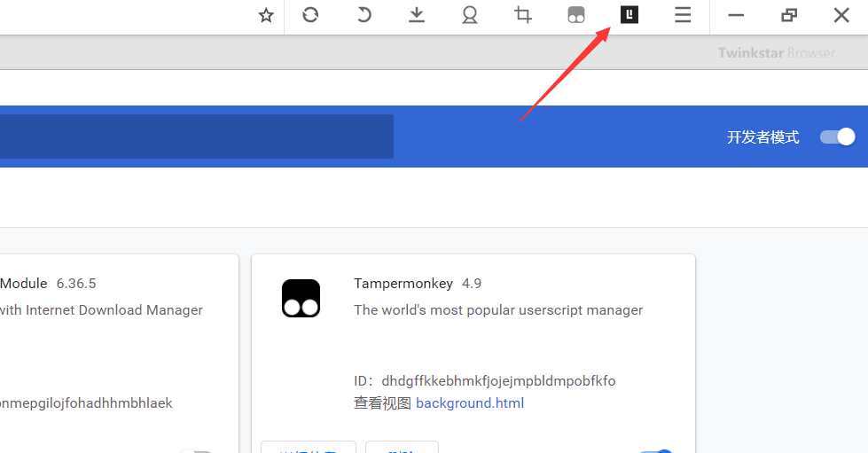Activate the crop screenshot tool
The height and width of the screenshot is (453, 868).
point(523,15)
